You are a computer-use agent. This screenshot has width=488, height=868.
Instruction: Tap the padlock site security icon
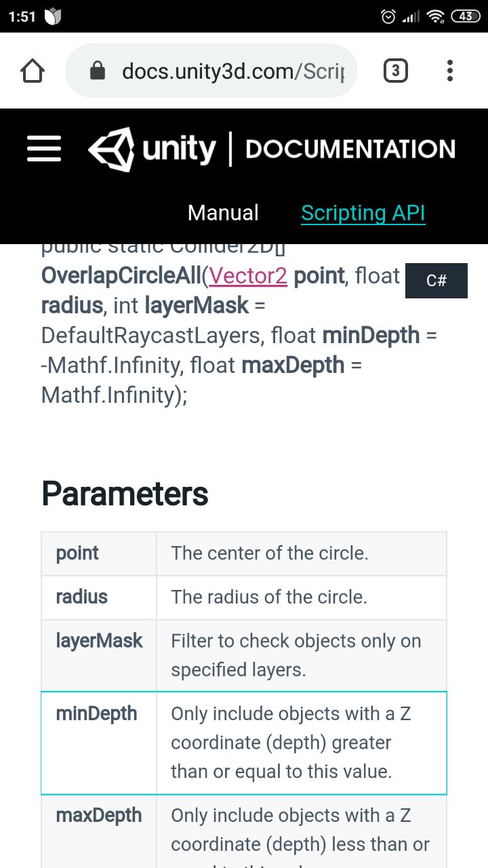pos(98,71)
